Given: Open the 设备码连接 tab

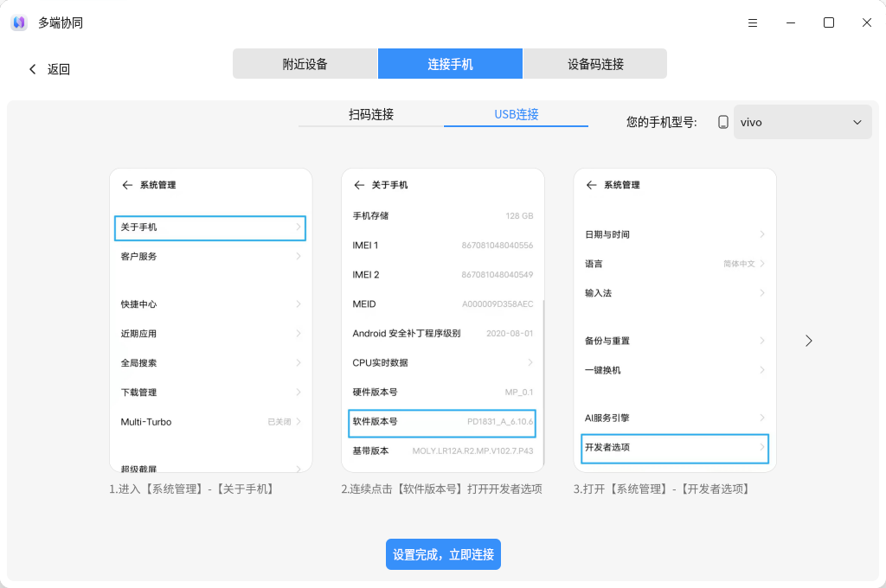Looking at the screenshot, I should pyautogui.click(x=595, y=64).
